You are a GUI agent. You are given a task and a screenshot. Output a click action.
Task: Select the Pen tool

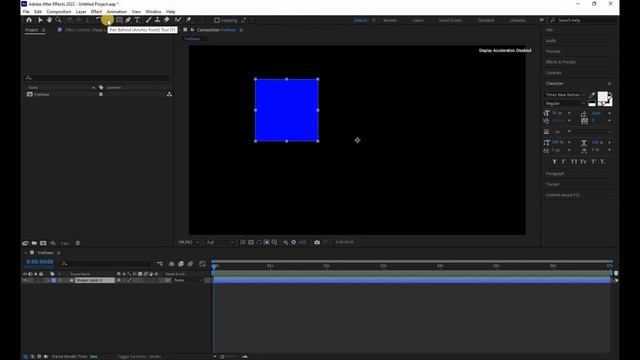click(128, 20)
